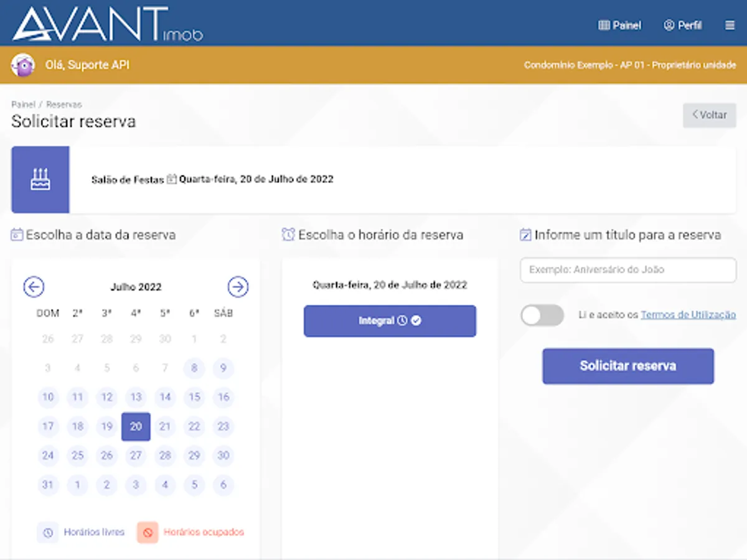Image resolution: width=747 pixels, height=560 pixels.
Task: Click the Salão de Festas cake icon
Action: coord(40,180)
